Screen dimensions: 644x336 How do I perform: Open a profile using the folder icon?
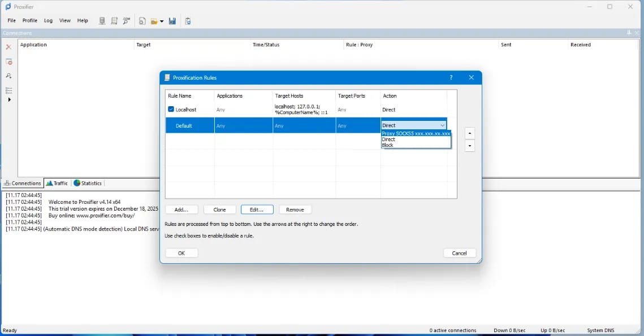[x=154, y=21]
